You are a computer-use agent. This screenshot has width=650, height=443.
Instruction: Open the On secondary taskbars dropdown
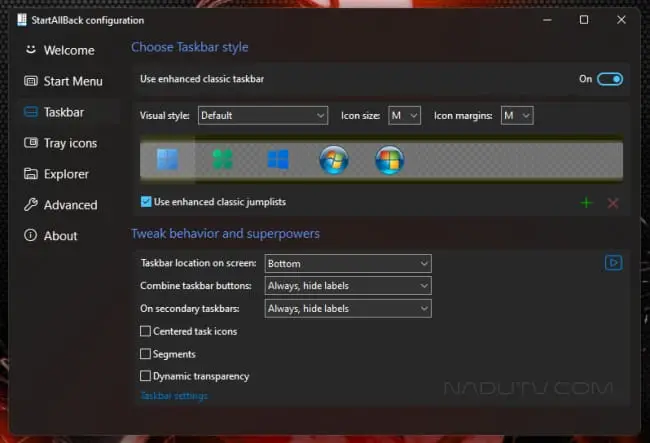348,309
